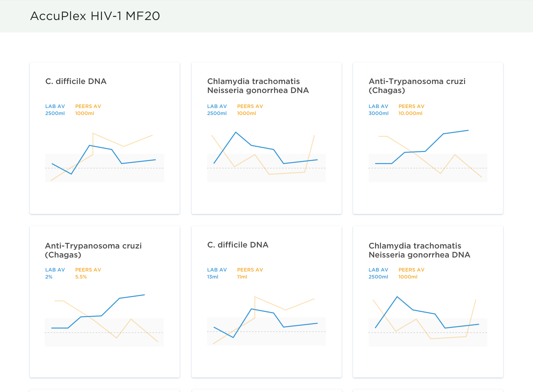Viewport: 533px width, 392px height.
Task: Select the "11ml" peers average value
Action: click(242, 277)
